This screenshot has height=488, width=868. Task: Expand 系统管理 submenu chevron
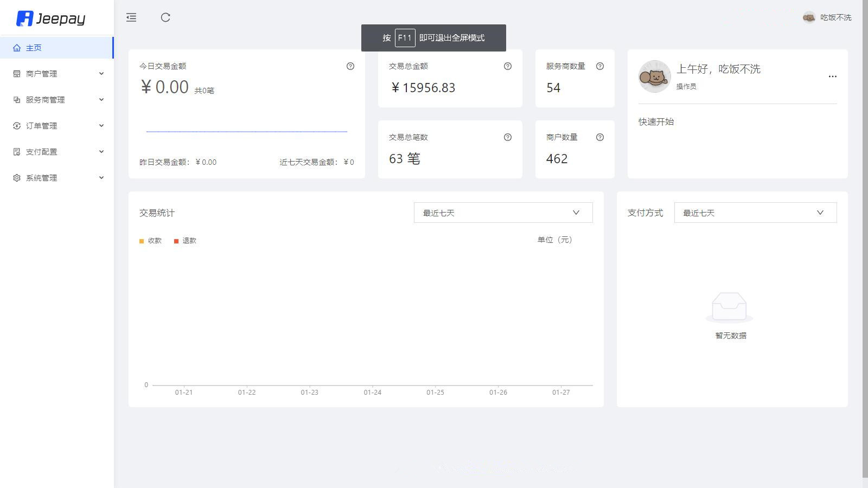101,178
